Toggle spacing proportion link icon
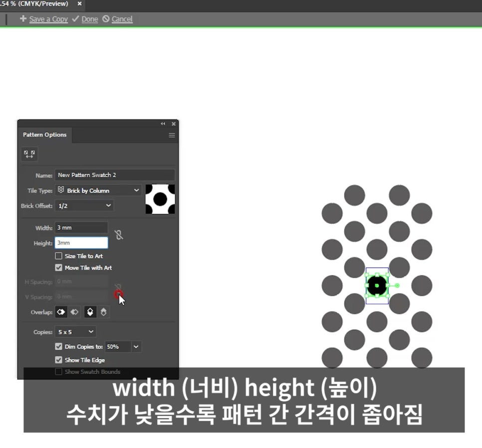Screen dimensions: 482x448 [x=118, y=288]
